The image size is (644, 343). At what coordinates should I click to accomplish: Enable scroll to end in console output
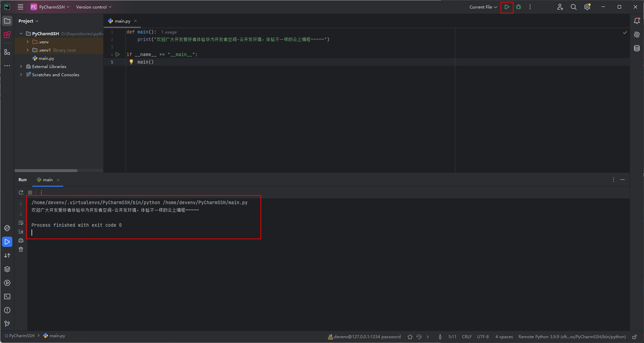21,231
